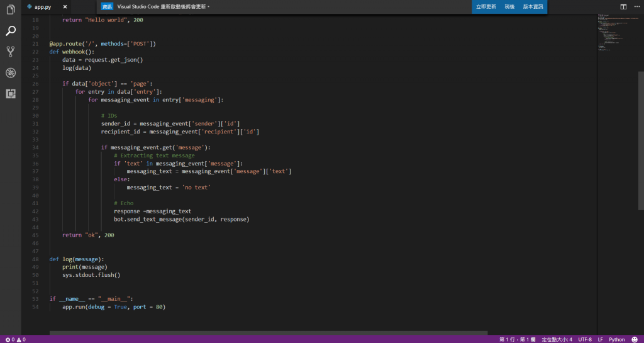This screenshot has height=343, width=644.
Task: Click "messaging_text = 'no text'" line
Action: pyautogui.click(x=169, y=188)
